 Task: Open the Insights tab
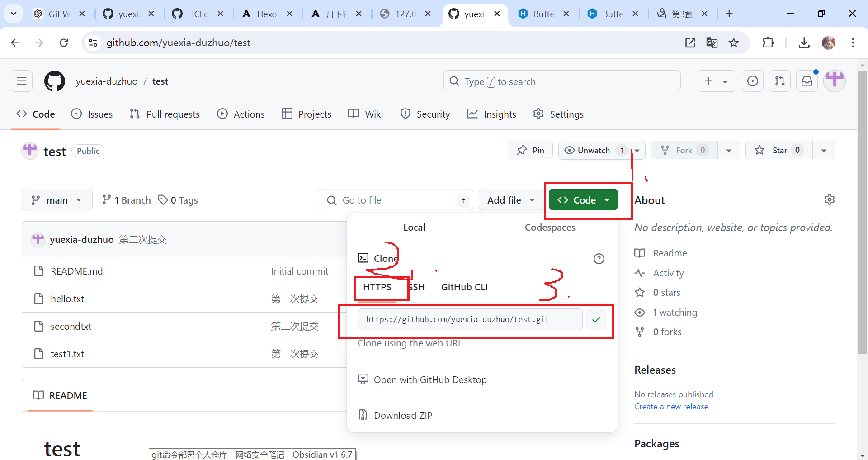491,114
